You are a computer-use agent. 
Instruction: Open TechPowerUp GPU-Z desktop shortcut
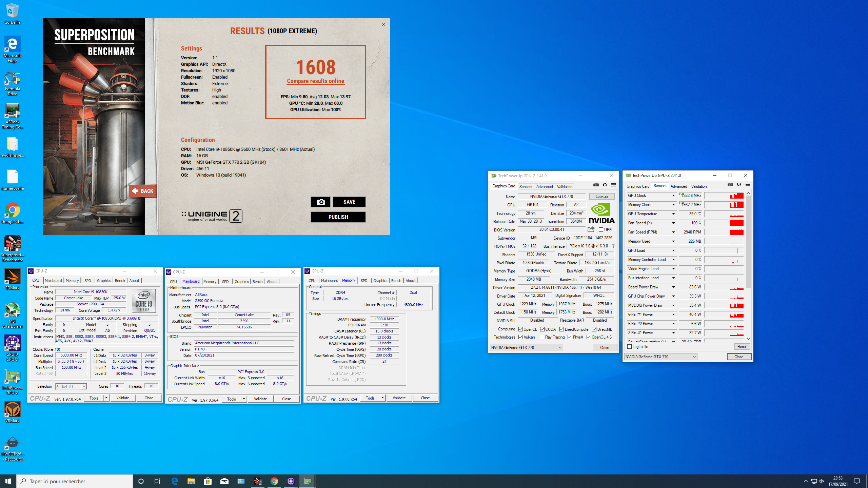pyautogui.click(x=12, y=382)
